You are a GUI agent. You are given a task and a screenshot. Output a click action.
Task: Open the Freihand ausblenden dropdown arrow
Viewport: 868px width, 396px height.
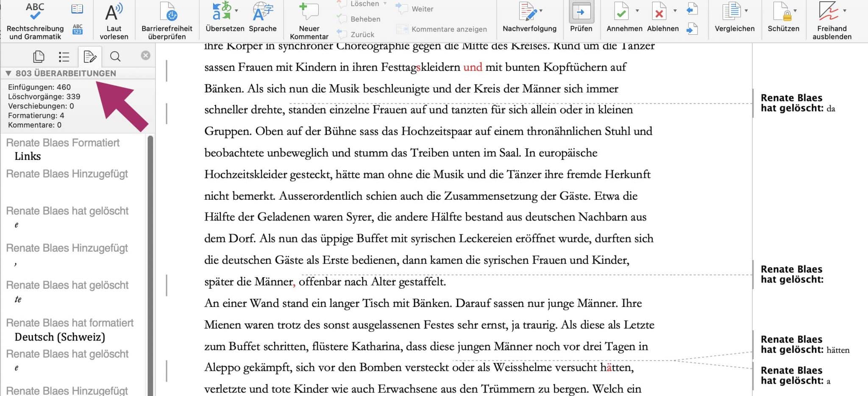[x=845, y=11]
